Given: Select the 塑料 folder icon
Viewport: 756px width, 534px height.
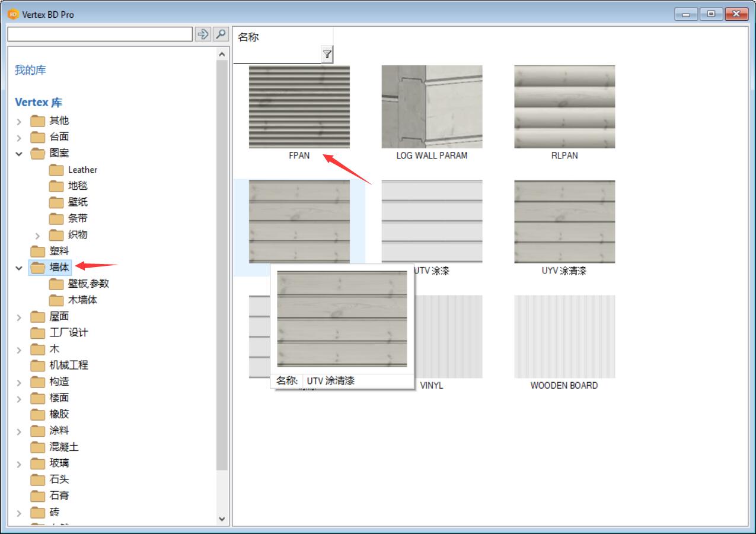Looking at the screenshot, I should tap(38, 251).
